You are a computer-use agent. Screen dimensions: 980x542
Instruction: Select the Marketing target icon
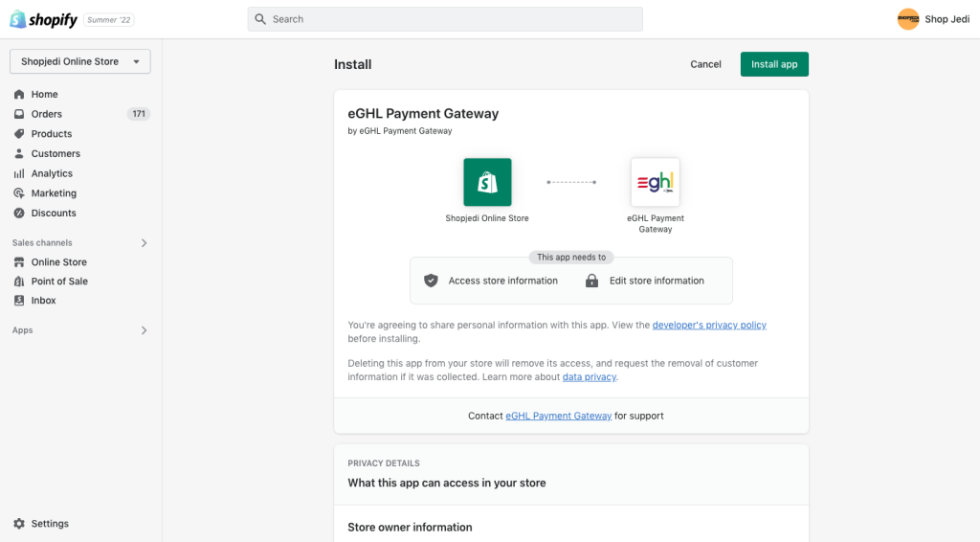(x=19, y=193)
